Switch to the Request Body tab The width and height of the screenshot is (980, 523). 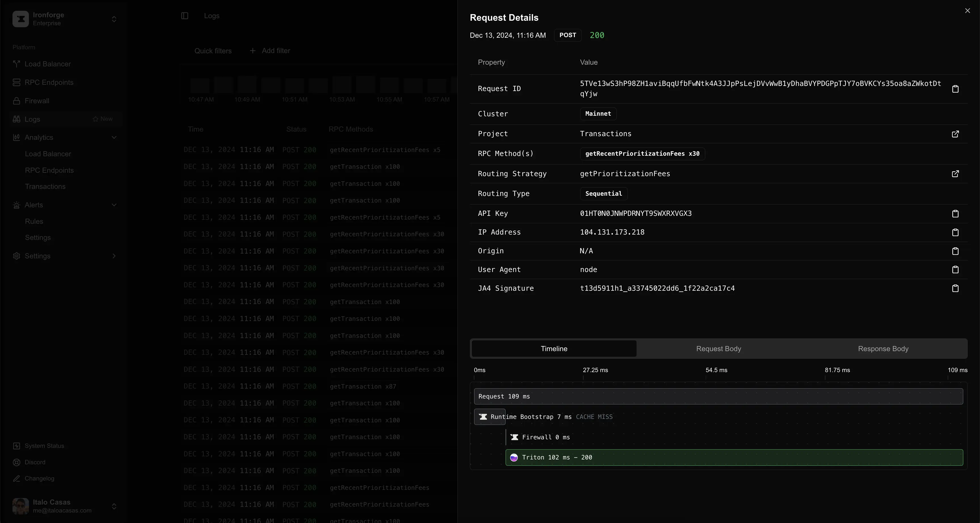(x=718, y=348)
